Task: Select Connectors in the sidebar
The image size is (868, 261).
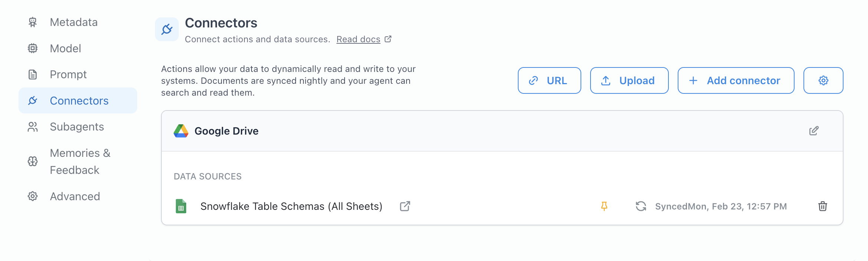Action: pos(79,101)
